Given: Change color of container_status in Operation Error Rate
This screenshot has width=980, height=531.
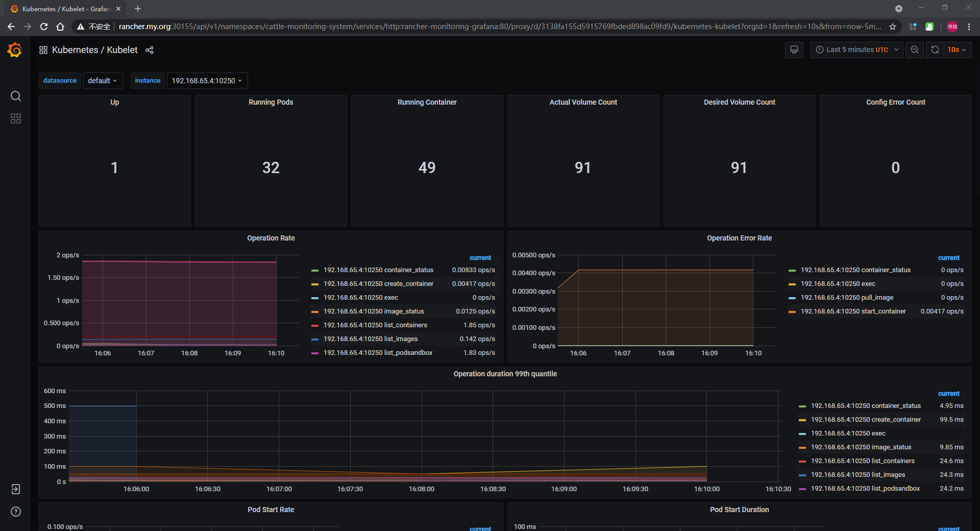Looking at the screenshot, I should click(792, 270).
